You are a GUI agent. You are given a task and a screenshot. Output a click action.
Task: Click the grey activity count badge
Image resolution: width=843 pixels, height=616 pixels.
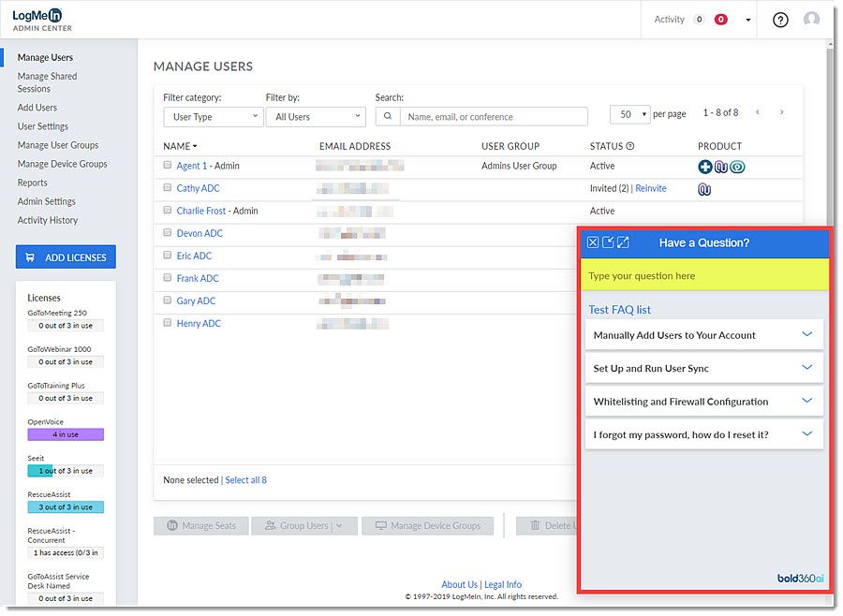point(699,20)
